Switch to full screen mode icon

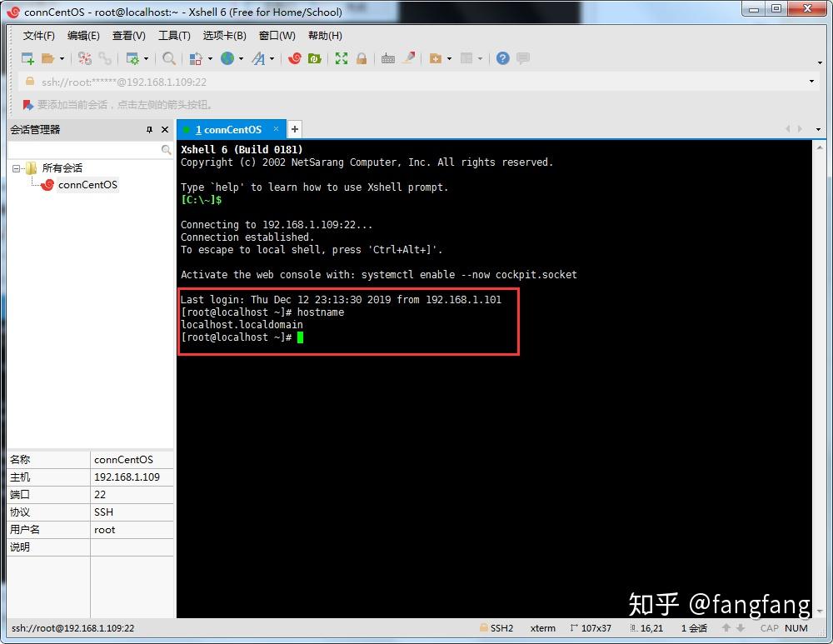(x=340, y=59)
